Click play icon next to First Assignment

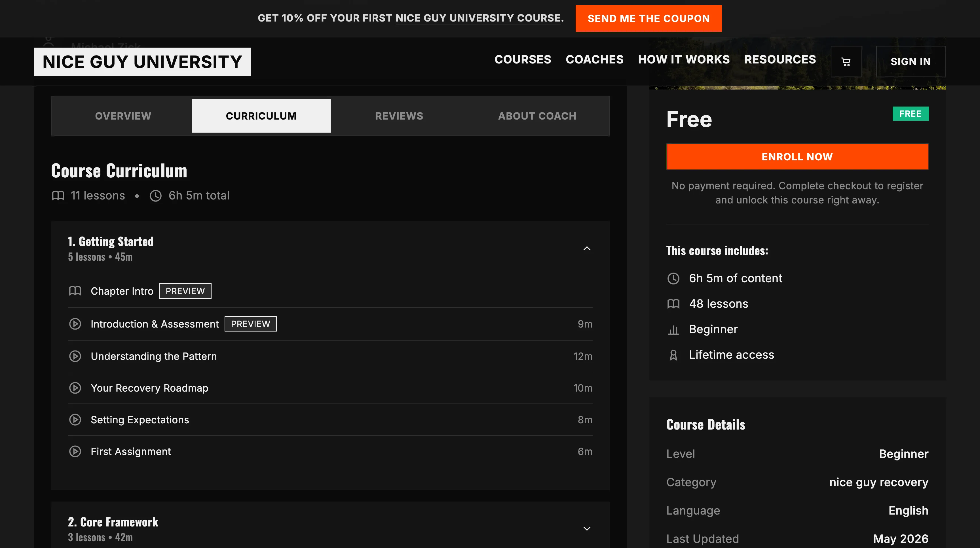tap(75, 451)
